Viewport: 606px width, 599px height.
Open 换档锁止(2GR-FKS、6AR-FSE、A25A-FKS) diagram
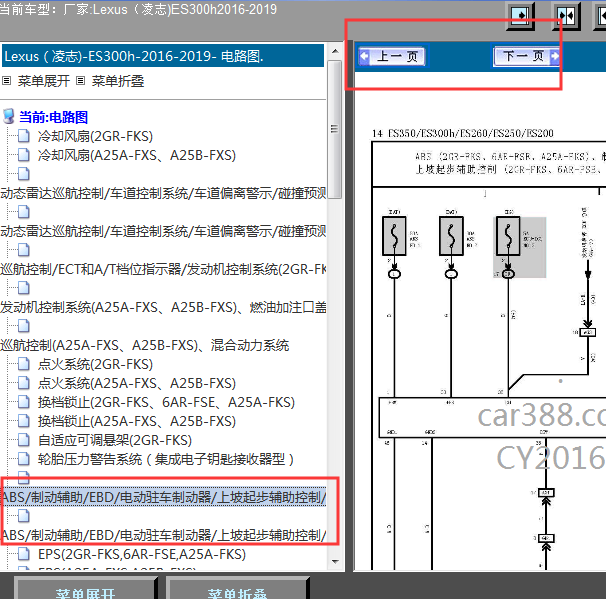pyautogui.click(x=166, y=402)
